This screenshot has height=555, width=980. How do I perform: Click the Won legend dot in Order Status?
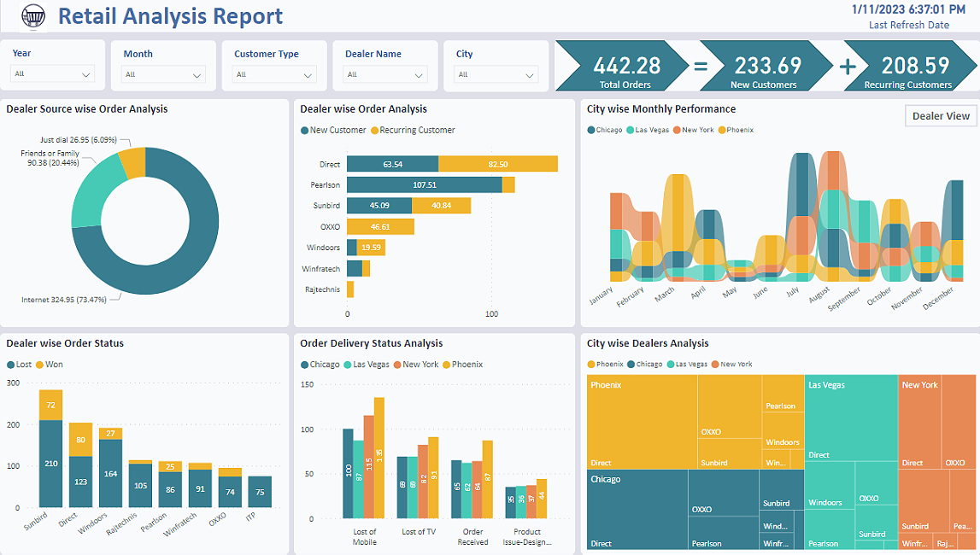[38, 365]
